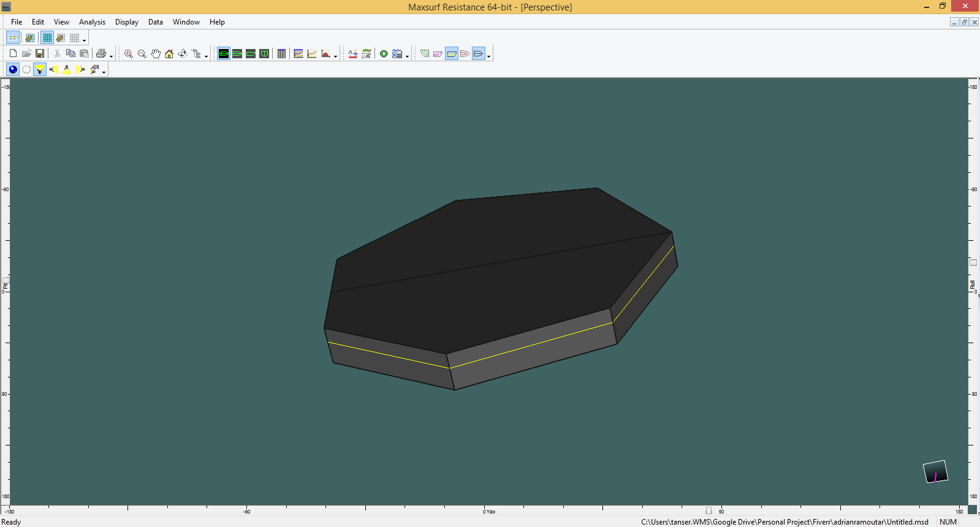980x527 pixels.
Task: Expand the contours toolbar options arrow
Action: [488, 56]
